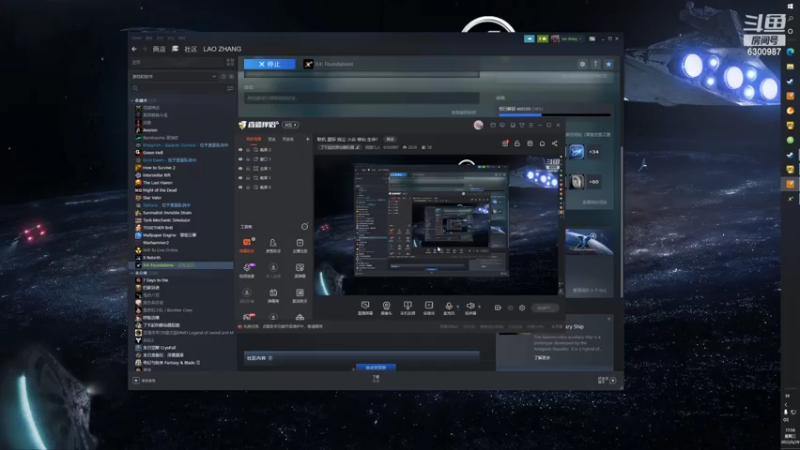The image size is (800, 450).
Task: Click the share icon above stream preview
Action: [555, 144]
